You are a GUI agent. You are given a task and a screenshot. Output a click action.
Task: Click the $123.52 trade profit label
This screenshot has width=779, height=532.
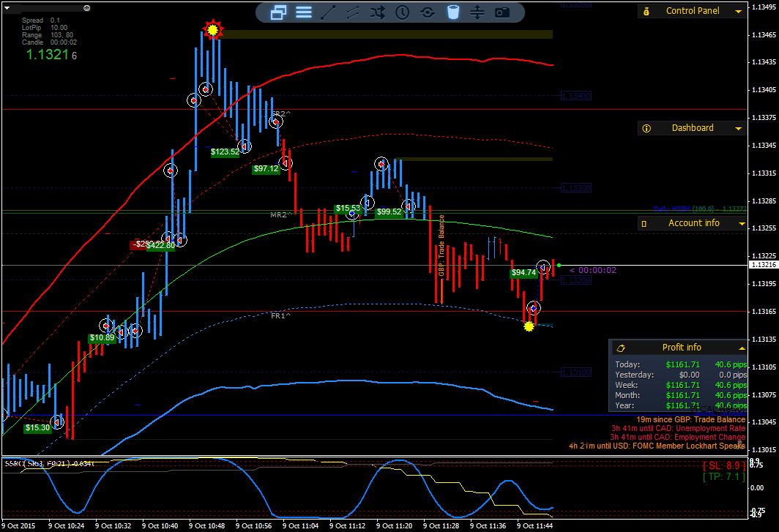[225, 152]
